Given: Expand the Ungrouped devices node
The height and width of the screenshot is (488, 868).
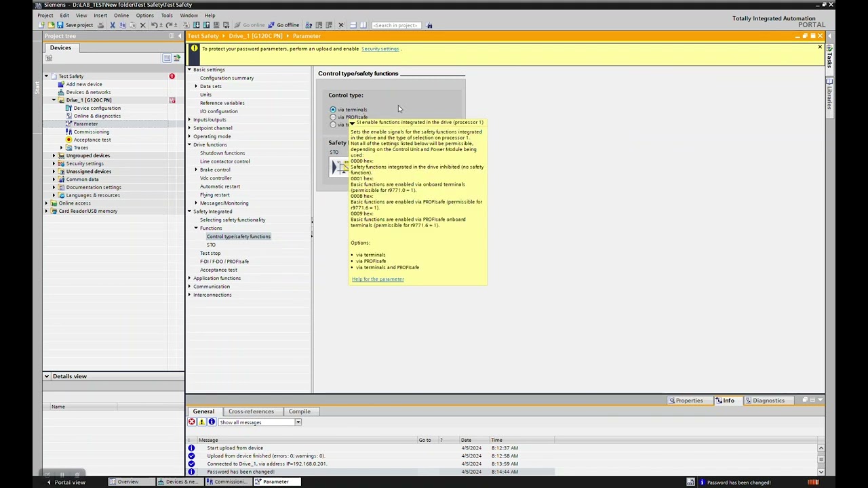Looking at the screenshot, I should tap(54, 155).
